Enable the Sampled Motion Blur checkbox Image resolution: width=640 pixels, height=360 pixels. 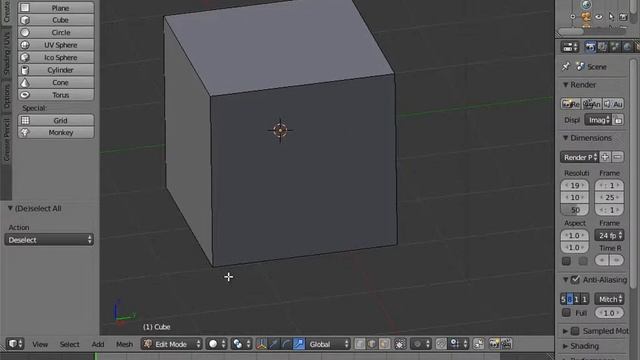575,331
